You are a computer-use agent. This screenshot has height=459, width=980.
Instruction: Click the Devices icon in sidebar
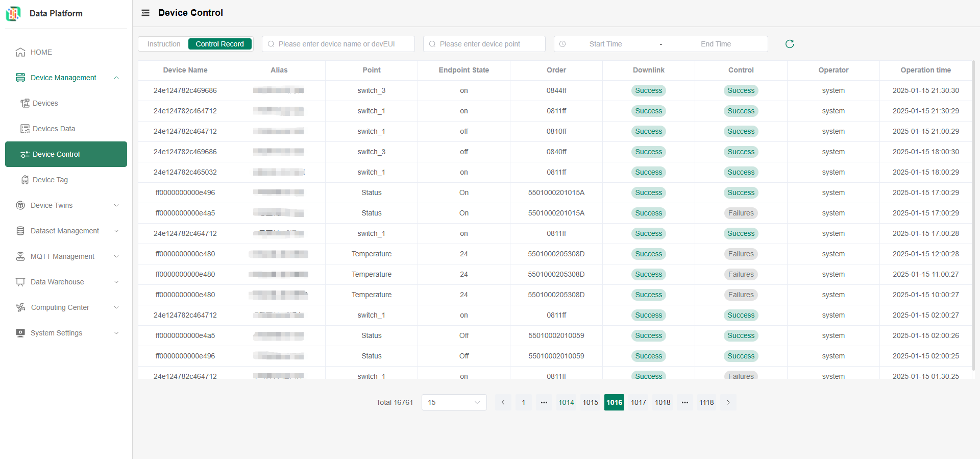24,103
